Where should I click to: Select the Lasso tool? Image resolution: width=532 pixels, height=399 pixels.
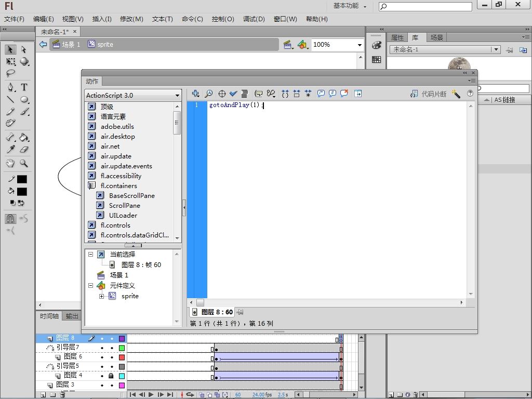[10, 74]
